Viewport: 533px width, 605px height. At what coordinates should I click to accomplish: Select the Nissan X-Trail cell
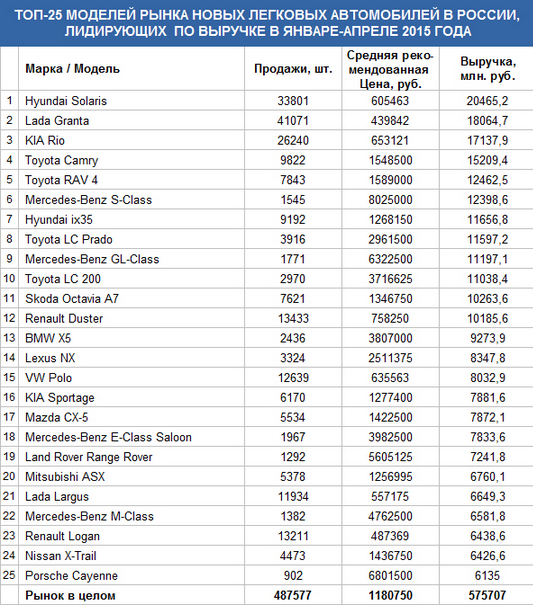click(61, 556)
